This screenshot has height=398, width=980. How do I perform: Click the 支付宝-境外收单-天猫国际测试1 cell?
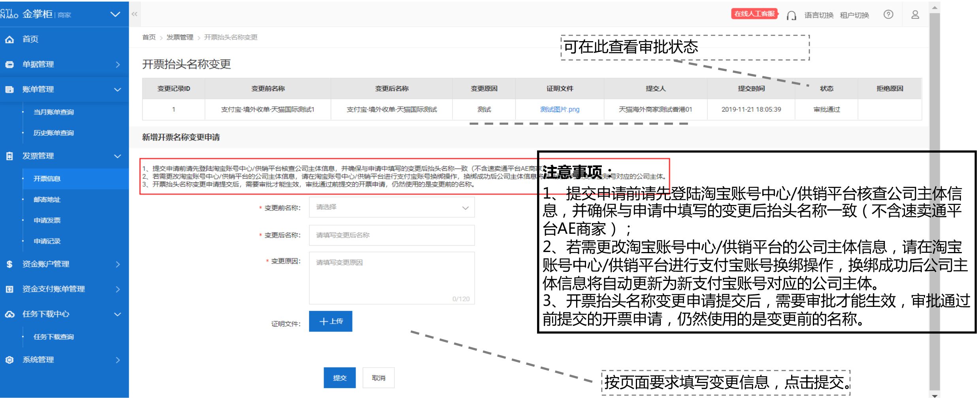click(268, 110)
